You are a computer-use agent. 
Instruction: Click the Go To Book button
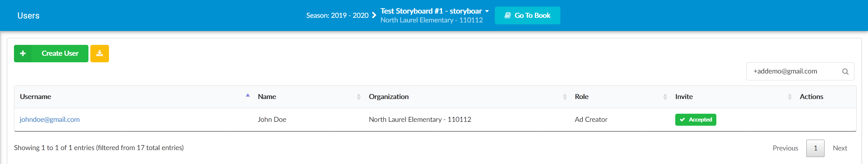[527, 15]
